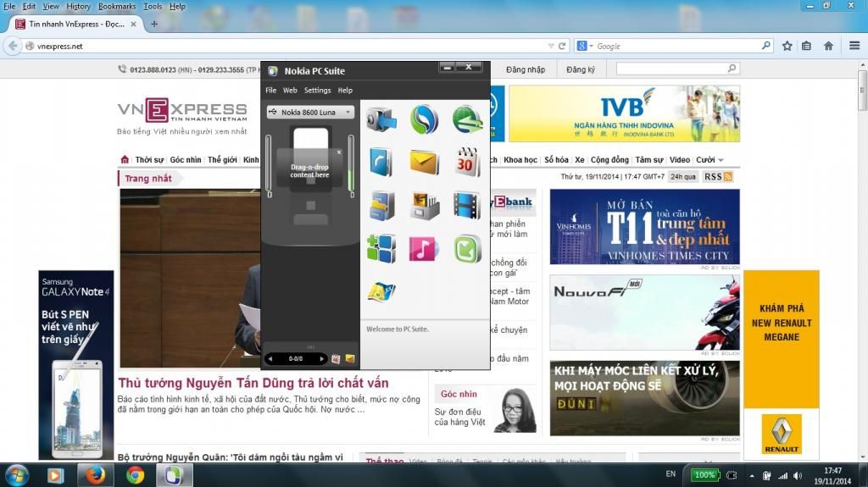Click the Chrome icon in the taskbar
868x487 pixels.
click(x=135, y=475)
